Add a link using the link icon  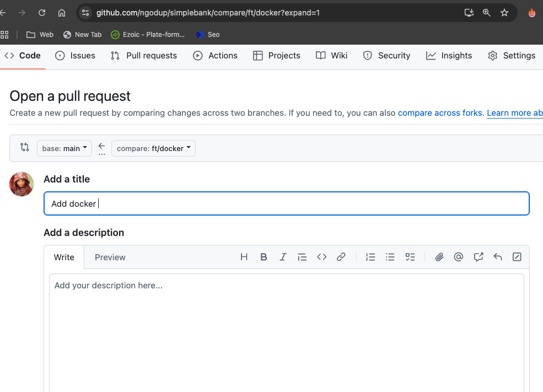(341, 257)
